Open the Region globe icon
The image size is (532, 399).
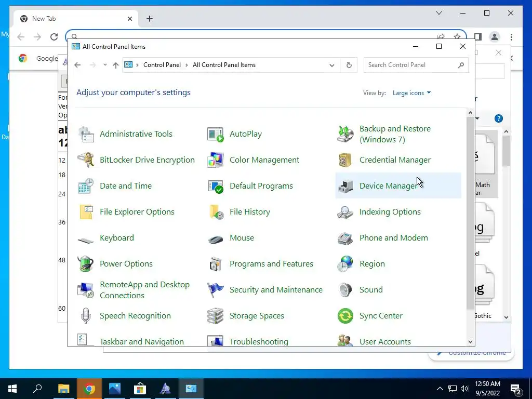pyautogui.click(x=345, y=264)
